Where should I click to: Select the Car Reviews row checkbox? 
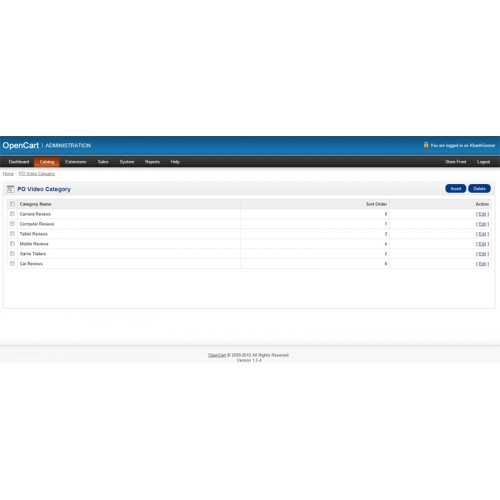[x=12, y=263]
